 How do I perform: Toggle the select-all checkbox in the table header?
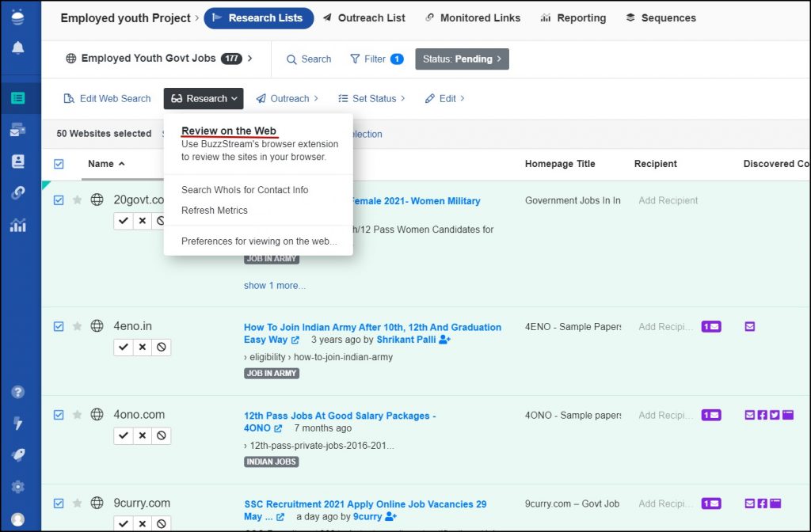(x=59, y=164)
